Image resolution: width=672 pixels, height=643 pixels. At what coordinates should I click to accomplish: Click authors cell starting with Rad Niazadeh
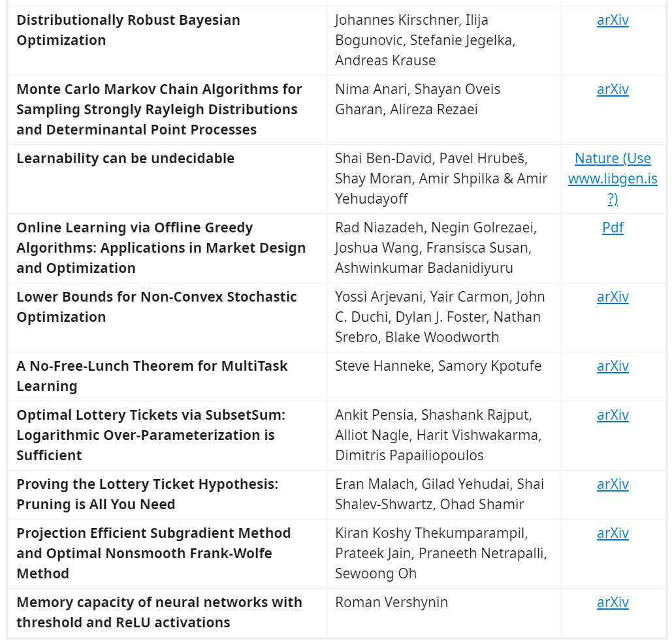(x=443, y=249)
